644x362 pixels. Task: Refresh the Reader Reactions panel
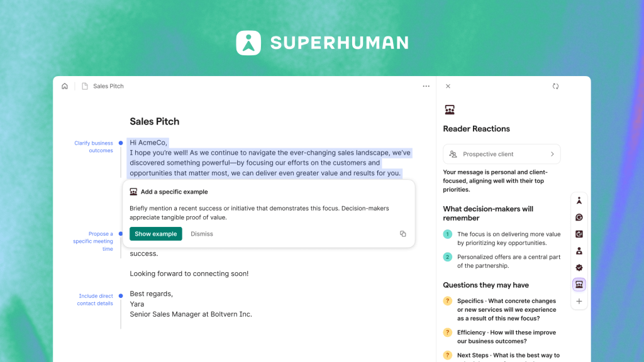(556, 86)
